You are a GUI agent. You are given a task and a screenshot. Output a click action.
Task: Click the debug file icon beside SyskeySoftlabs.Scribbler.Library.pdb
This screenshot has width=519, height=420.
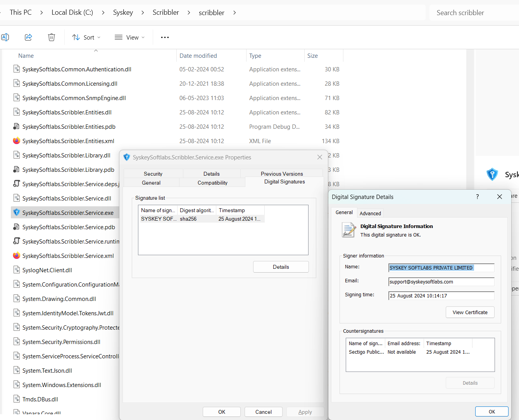[16, 169]
